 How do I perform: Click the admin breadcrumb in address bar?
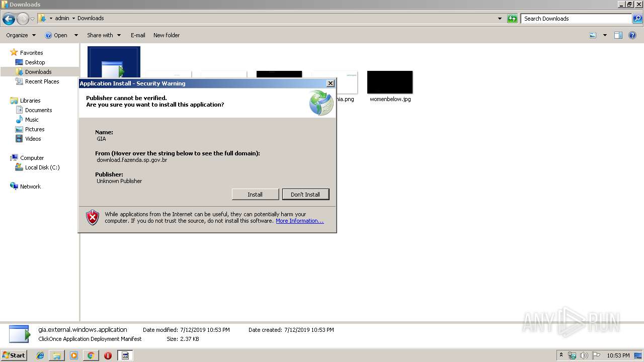coord(62,18)
